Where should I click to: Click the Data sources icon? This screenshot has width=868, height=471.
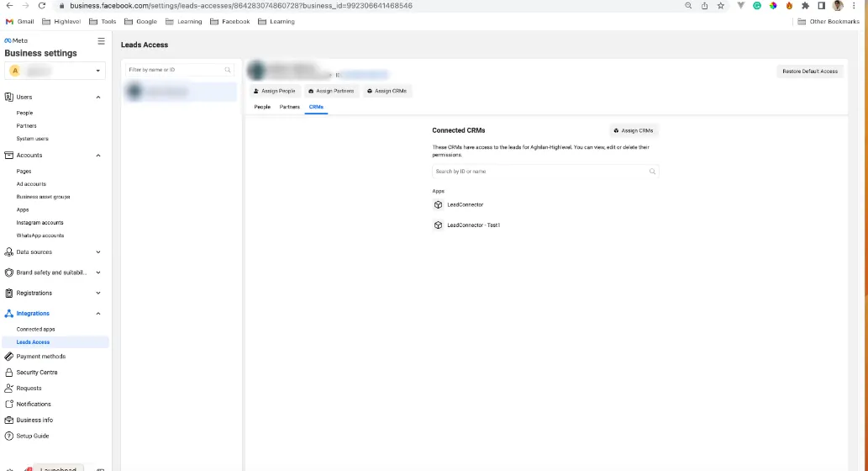9,252
